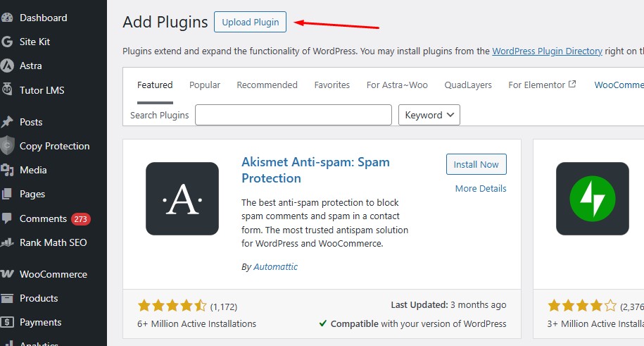
Task: Click the Copy Protection shield icon
Action: pyautogui.click(x=6, y=146)
